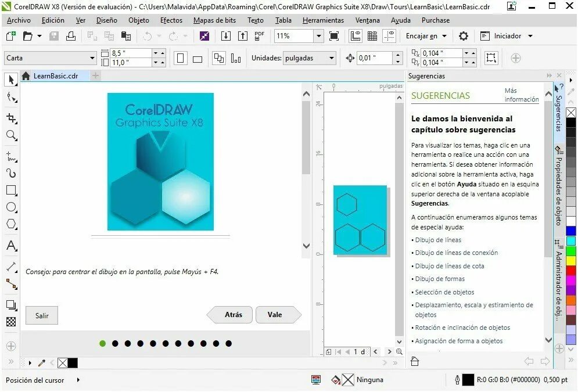Toggle All pages layout button
Image resolution: width=578 pixels, height=392 pixels.
(219, 58)
